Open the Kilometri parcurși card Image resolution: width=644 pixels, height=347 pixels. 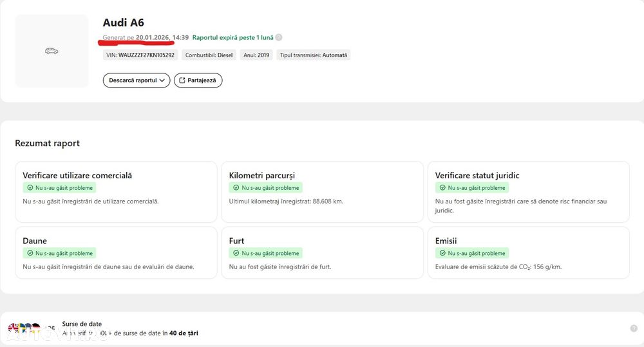322,192
